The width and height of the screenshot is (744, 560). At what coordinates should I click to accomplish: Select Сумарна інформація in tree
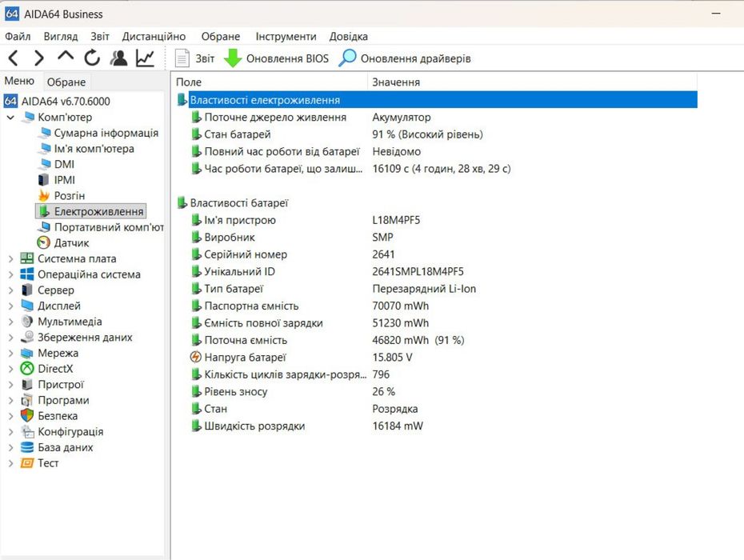106,133
